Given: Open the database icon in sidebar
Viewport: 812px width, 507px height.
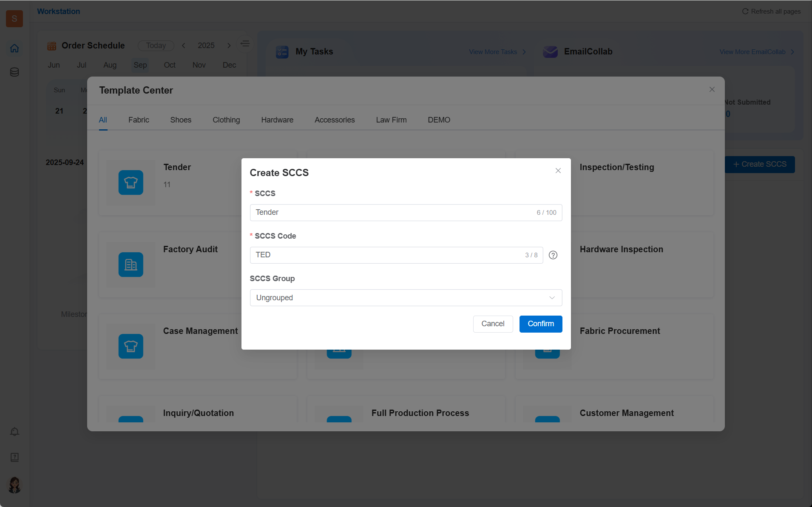Looking at the screenshot, I should (x=14, y=72).
